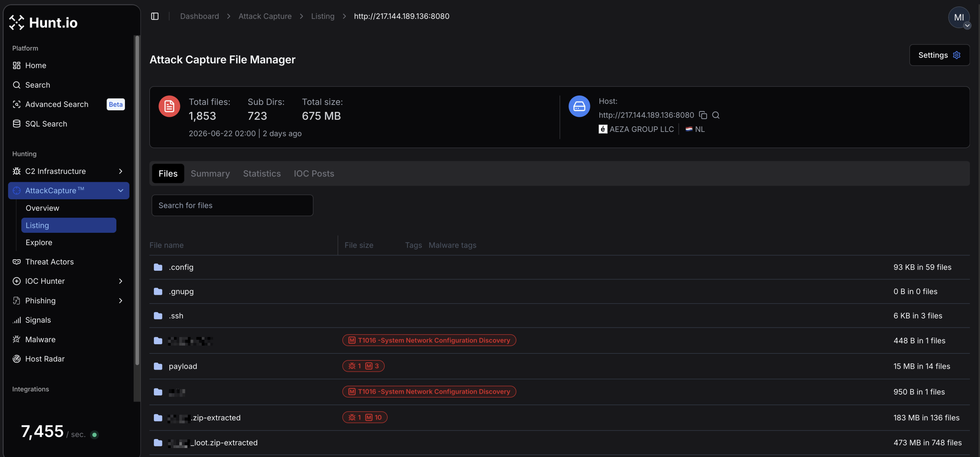This screenshot has height=457, width=980.
Task: Search the host with magnifier icon
Action: pos(716,115)
